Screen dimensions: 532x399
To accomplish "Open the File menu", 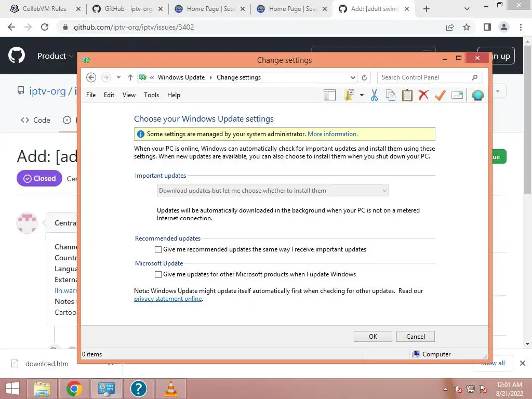I will pos(91,95).
